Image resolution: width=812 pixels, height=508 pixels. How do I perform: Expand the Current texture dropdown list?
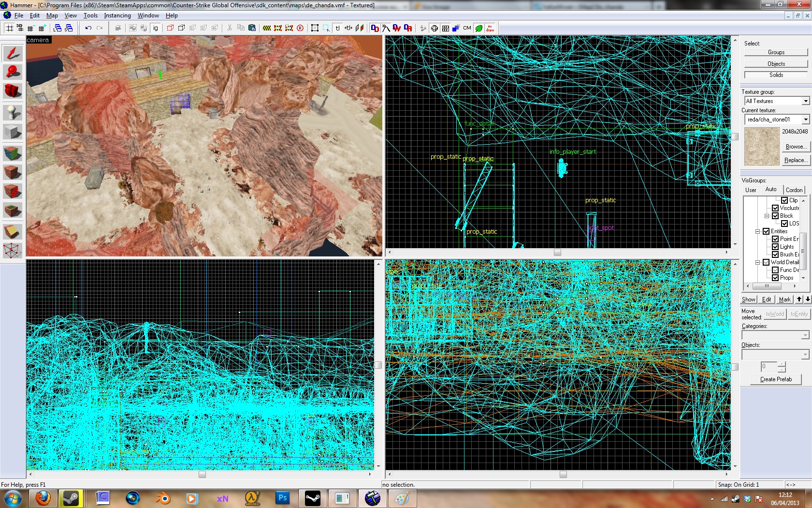[x=805, y=120]
